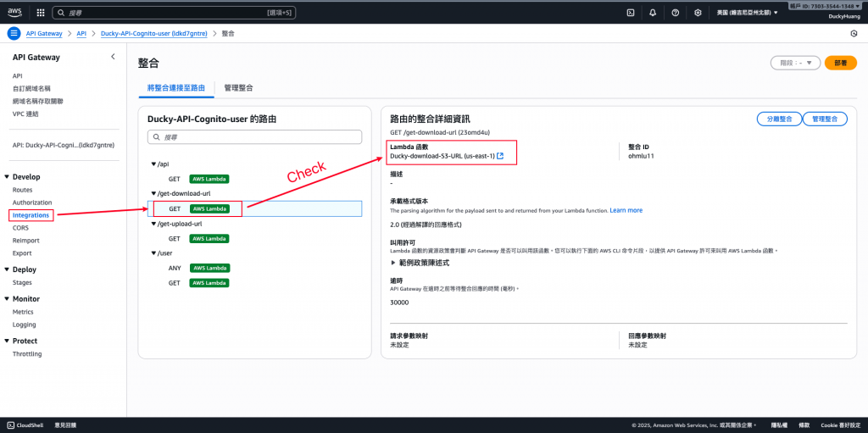
Task: Select GET route under /user
Action: [x=175, y=283]
